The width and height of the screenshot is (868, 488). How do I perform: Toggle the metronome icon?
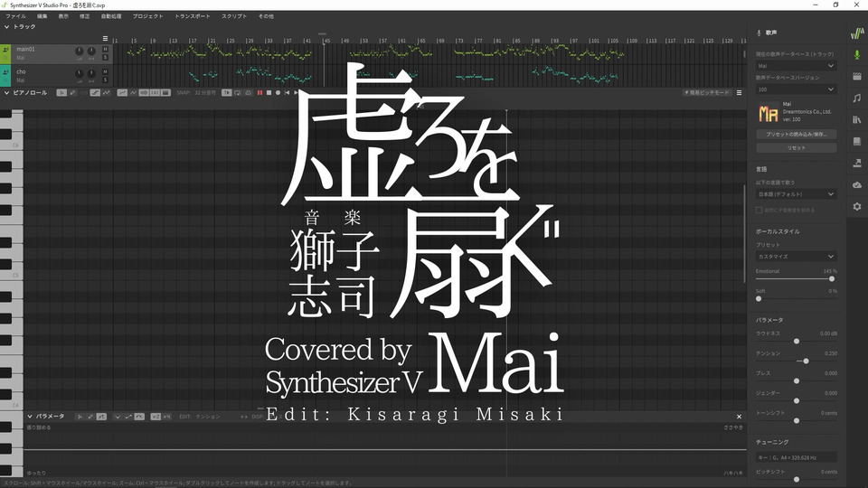tap(248, 93)
